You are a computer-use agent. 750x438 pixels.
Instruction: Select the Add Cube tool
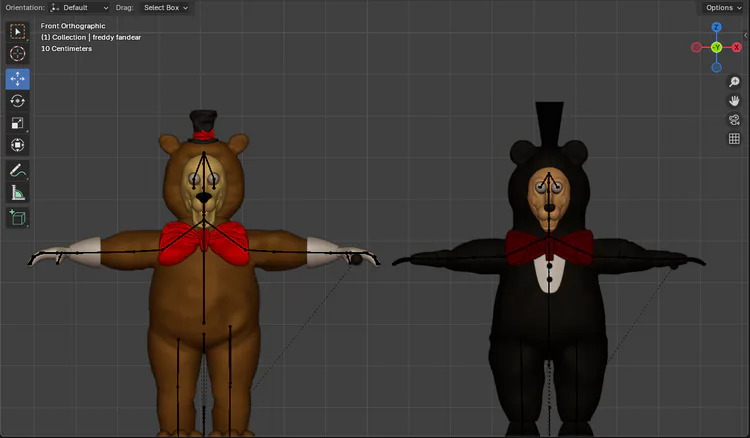coord(18,218)
